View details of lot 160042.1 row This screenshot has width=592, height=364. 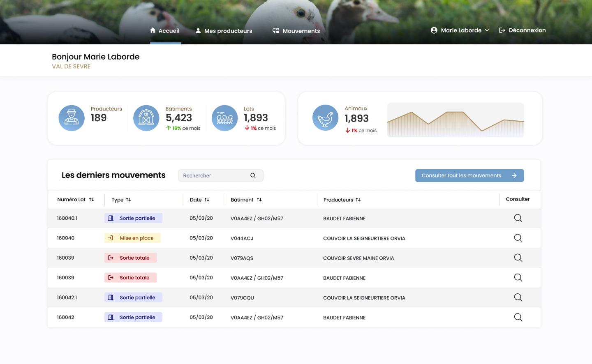(x=518, y=297)
